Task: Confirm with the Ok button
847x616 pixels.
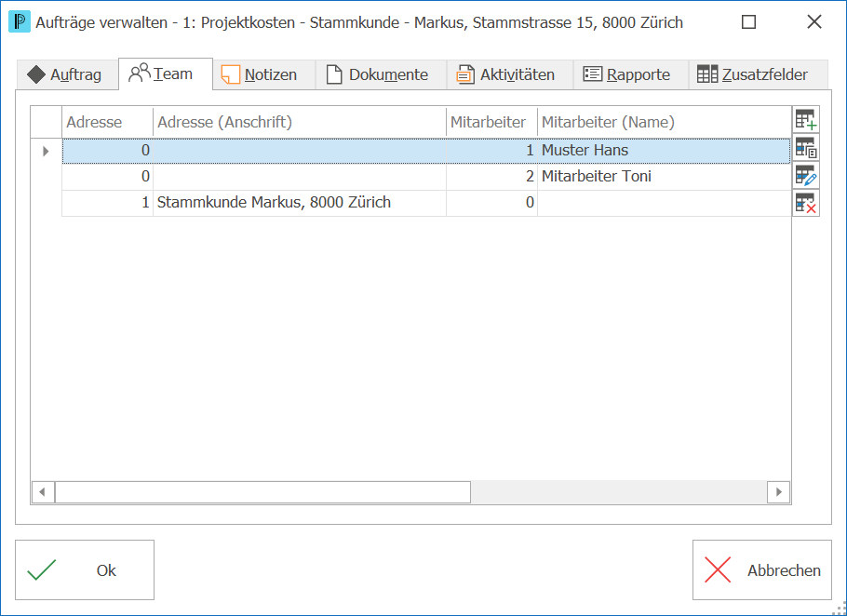Action: 85,570
